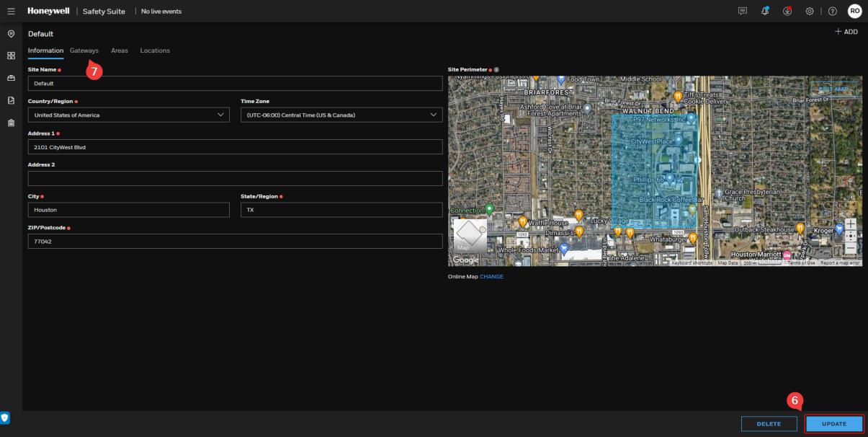Open the downloads icon in header

[x=787, y=11]
